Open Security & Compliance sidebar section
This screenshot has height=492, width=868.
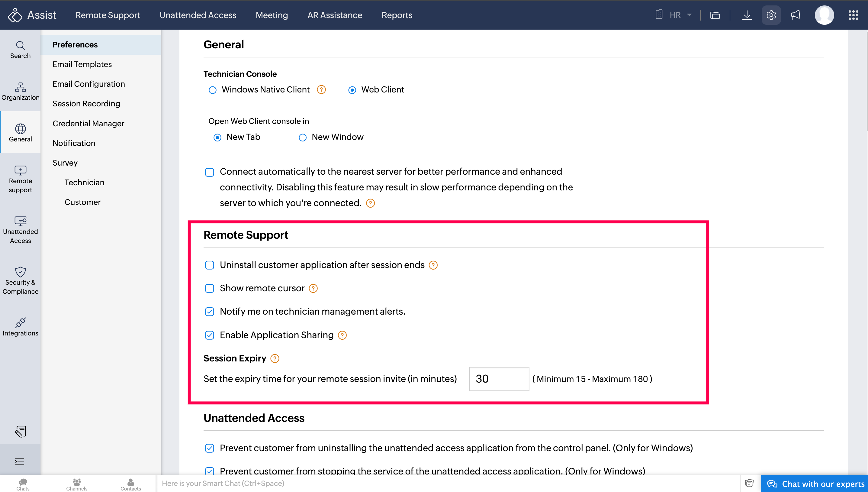[x=20, y=280]
